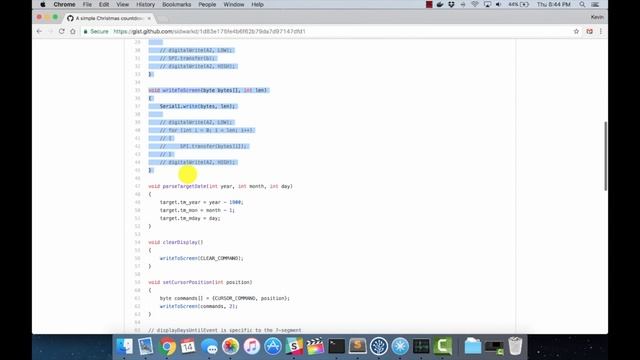Click the byte commands[] declaration line
640x360 pixels.
(224, 298)
